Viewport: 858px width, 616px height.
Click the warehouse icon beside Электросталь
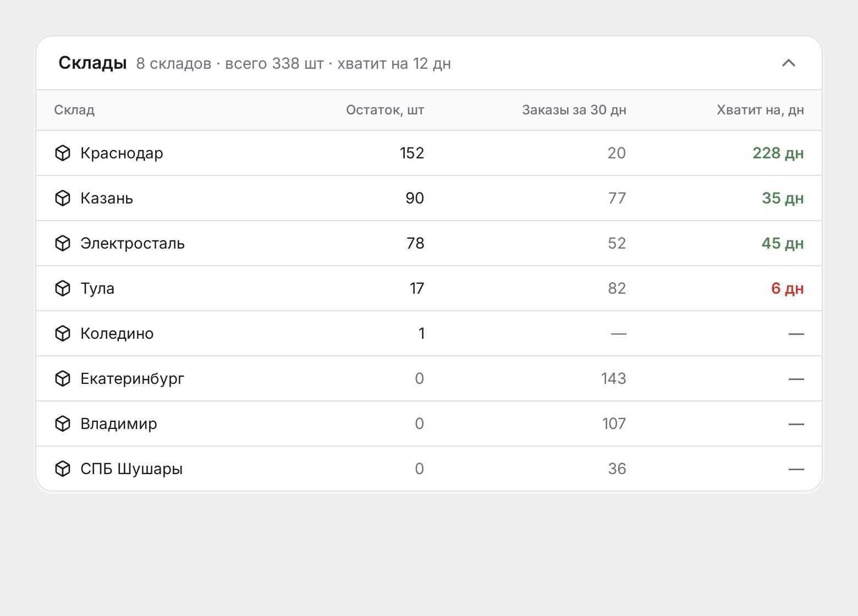tap(63, 243)
